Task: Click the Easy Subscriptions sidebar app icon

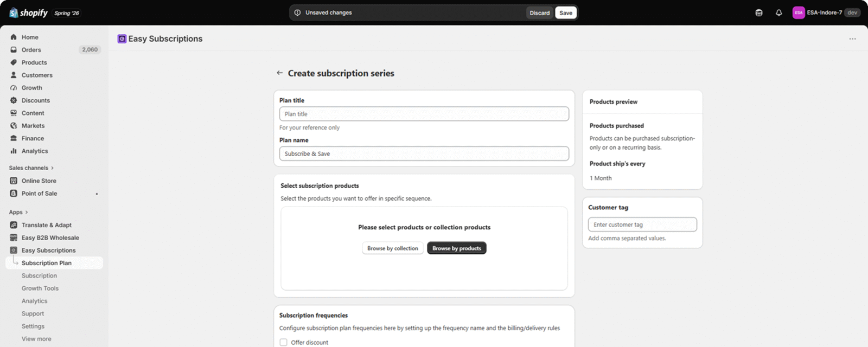Action: (x=14, y=250)
